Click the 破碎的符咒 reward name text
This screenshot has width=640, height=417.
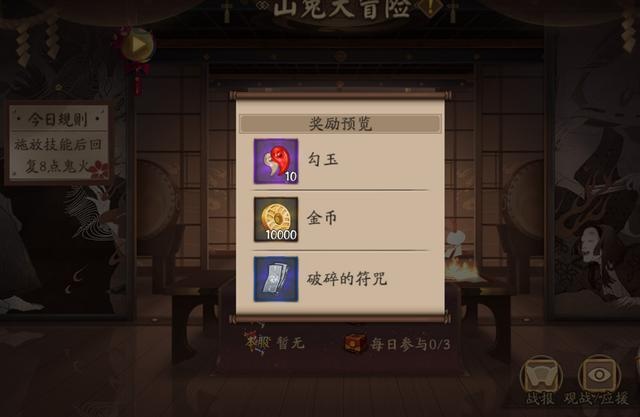tap(347, 279)
